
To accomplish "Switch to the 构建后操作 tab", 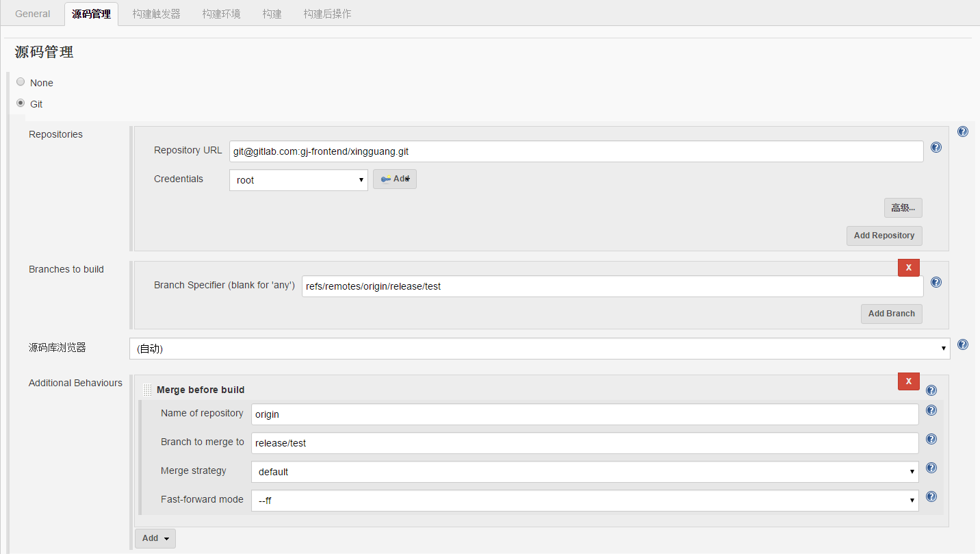I will [x=328, y=14].
